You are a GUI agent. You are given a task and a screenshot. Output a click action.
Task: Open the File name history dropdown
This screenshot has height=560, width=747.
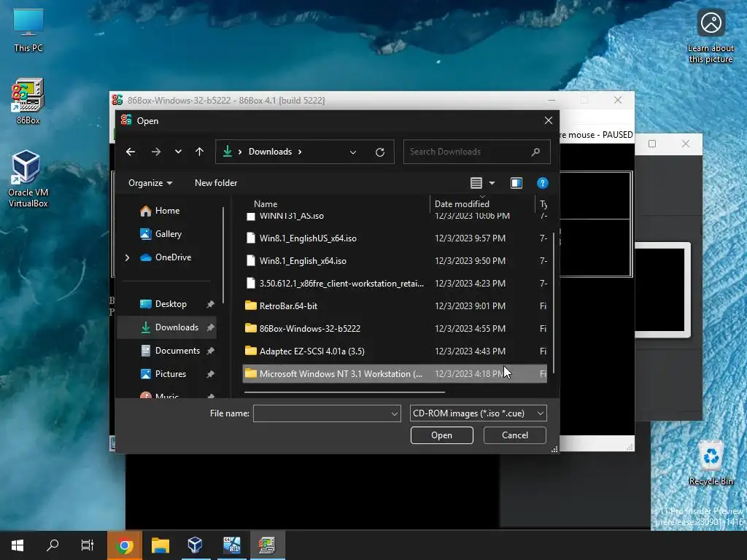pyautogui.click(x=395, y=414)
